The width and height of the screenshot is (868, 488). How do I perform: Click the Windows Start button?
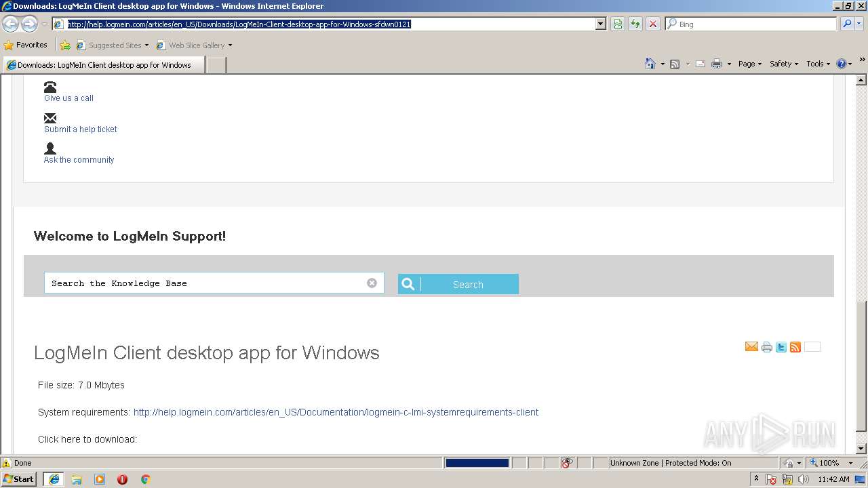click(19, 479)
